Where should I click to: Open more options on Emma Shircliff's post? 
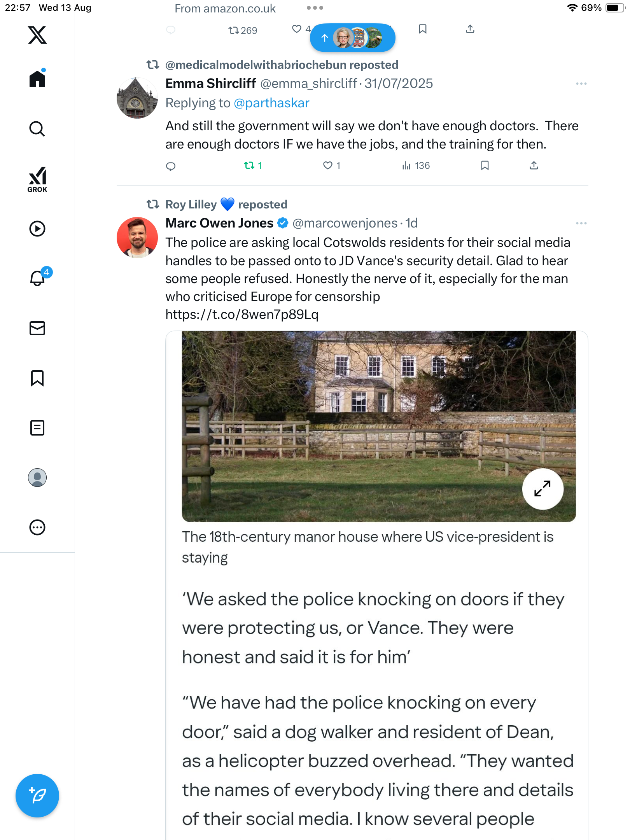coord(581,84)
